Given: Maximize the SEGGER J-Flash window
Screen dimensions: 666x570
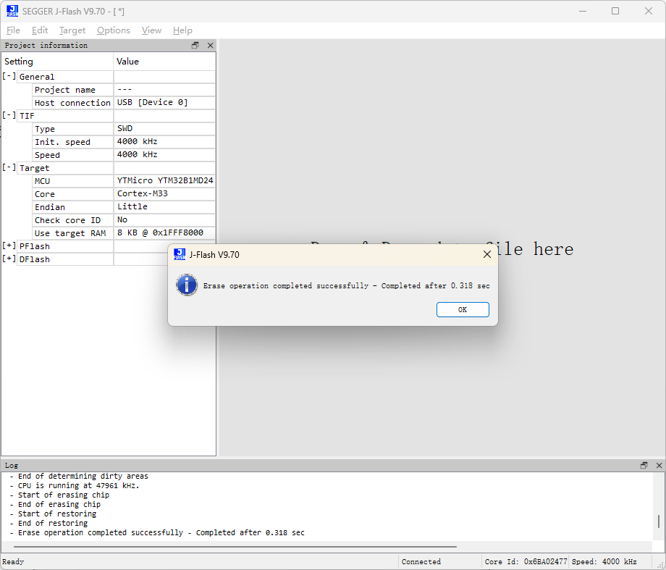Looking at the screenshot, I should click(x=615, y=11).
